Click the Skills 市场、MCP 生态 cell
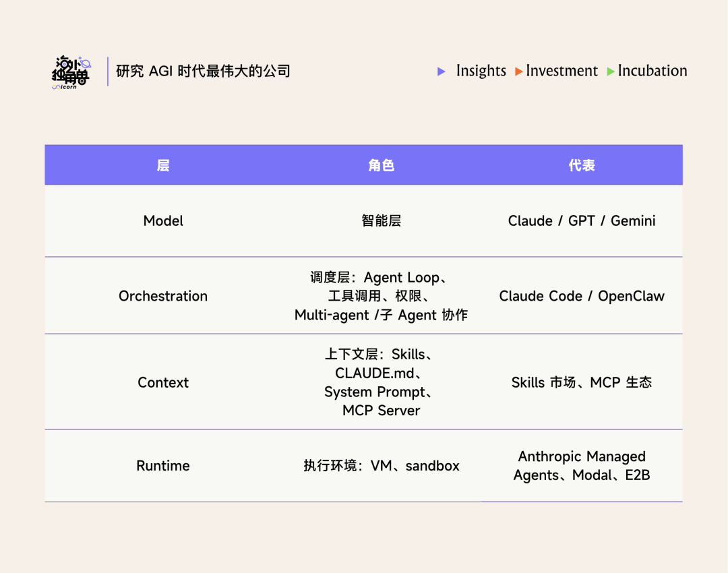Screen dimensions: 728x573 tap(582, 382)
